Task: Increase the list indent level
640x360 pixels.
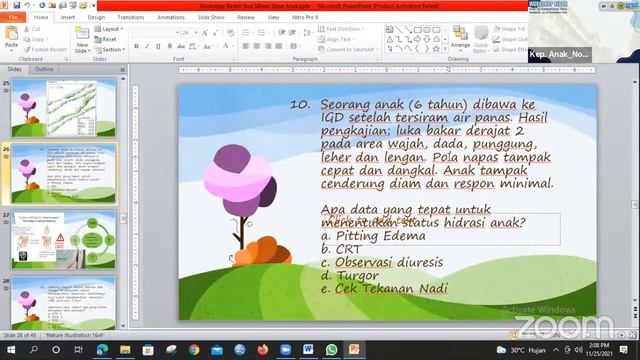Action: click(x=292, y=33)
